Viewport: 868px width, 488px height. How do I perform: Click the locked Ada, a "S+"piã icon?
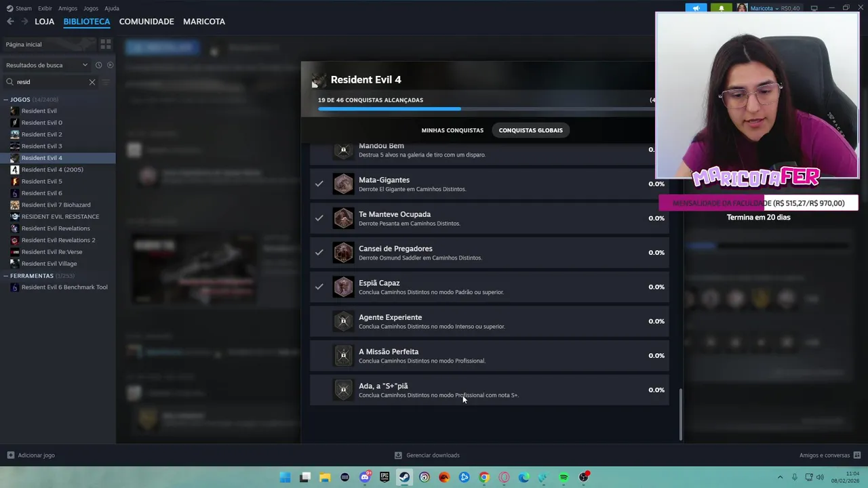[x=343, y=390]
